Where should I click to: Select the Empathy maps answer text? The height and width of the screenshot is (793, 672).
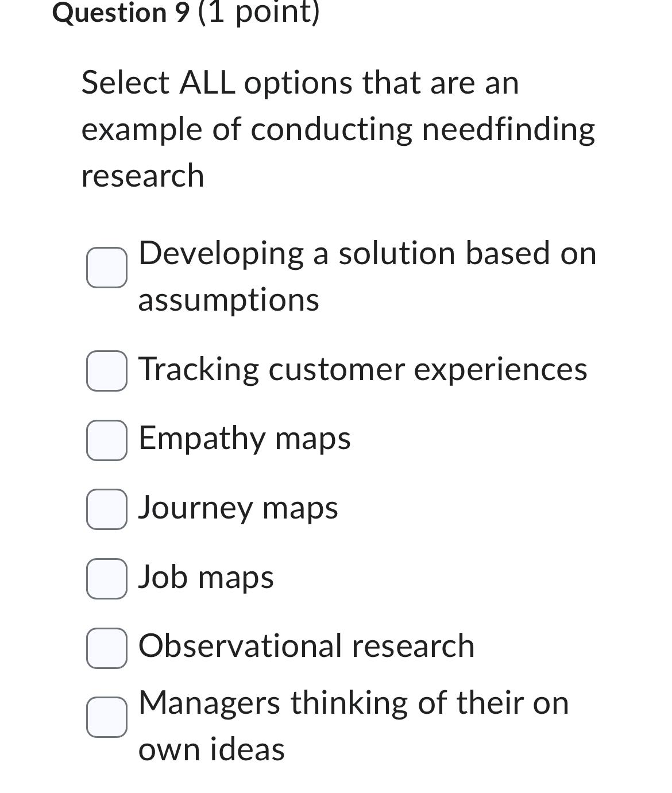pos(244,439)
